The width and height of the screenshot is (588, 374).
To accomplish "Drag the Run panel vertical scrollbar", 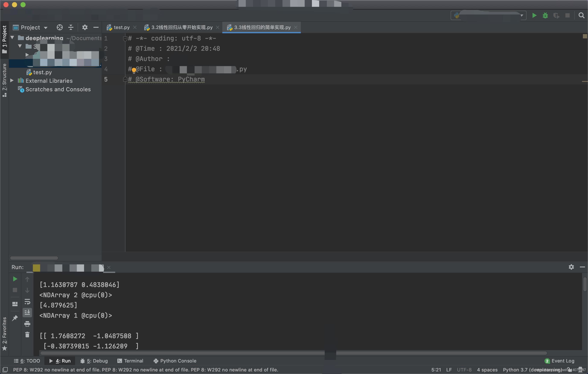I will click(x=584, y=284).
